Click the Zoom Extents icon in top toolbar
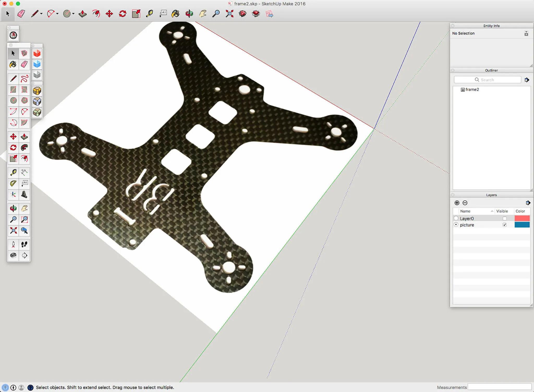 (x=229, y=14)
